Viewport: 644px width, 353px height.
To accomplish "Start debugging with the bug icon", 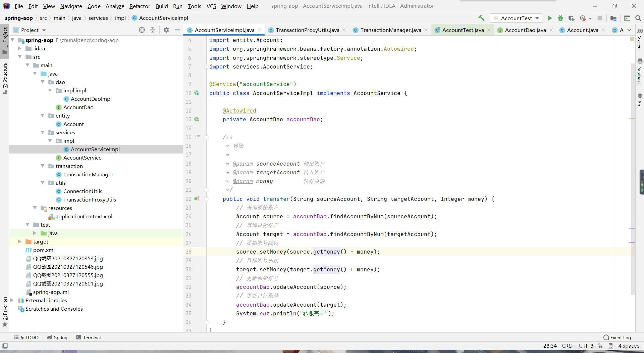I will 560,18.
